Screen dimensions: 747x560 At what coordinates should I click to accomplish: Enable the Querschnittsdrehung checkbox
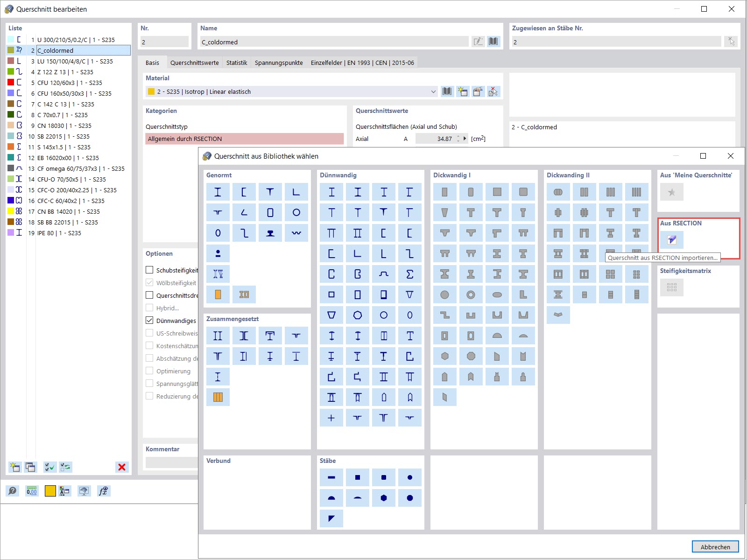point(149,295)
